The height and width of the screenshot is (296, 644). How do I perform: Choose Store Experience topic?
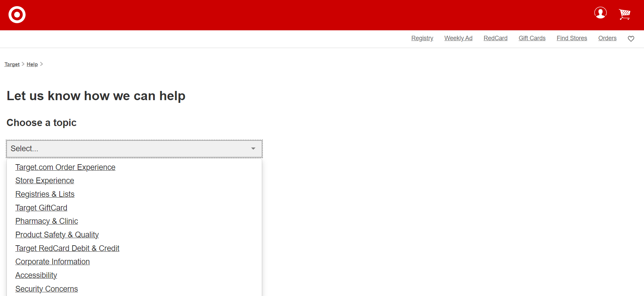[x=45, y=181]
